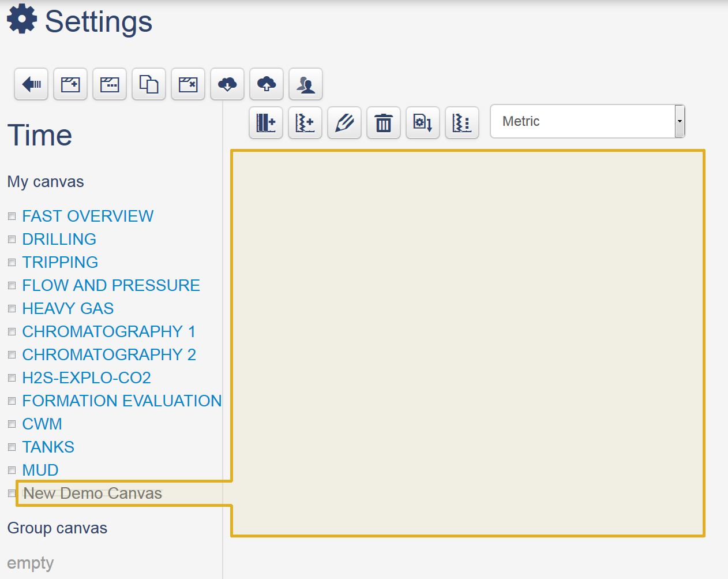Click the export settings document icon

422,122
